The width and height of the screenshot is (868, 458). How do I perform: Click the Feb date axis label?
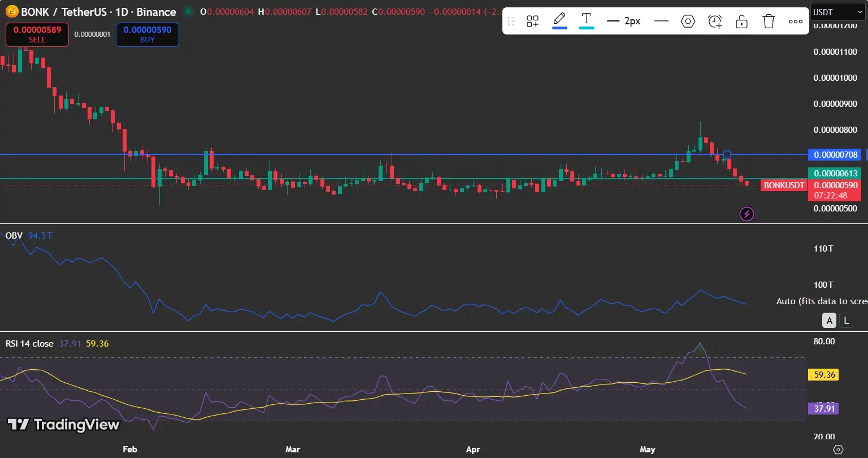(x=130, y=450)
